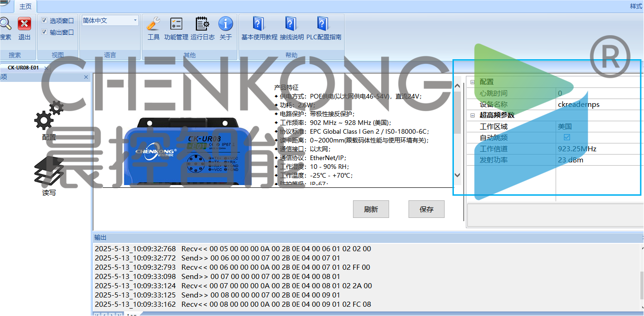Click the 工作频率 902 MHz spec line
This screenshot has height=316, width=644.
pos(333,122)
